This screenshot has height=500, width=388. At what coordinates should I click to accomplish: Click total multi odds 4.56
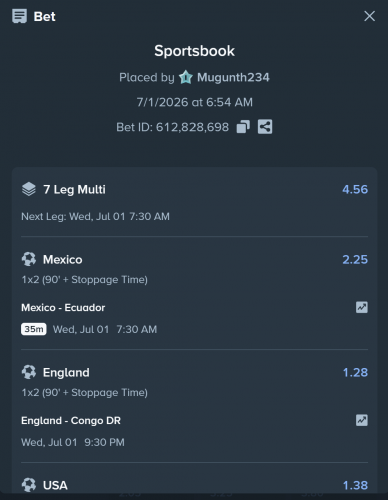(x=355, y=189)
